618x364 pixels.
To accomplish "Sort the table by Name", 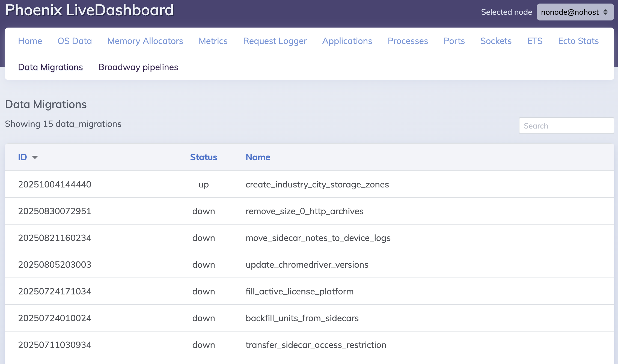I will pos(258,157).
